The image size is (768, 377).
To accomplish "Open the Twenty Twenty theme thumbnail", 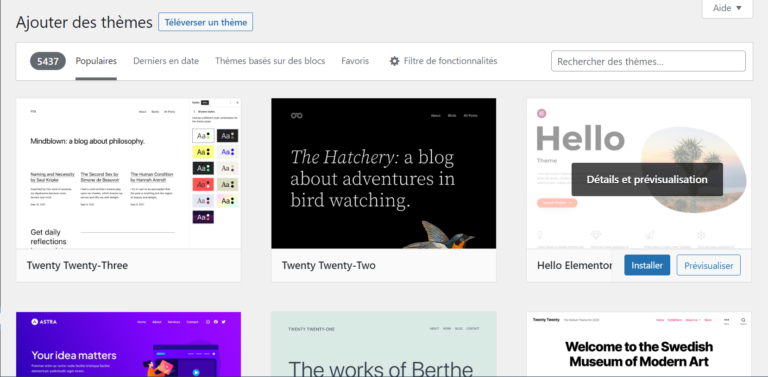I will click(x=639, y=344).
